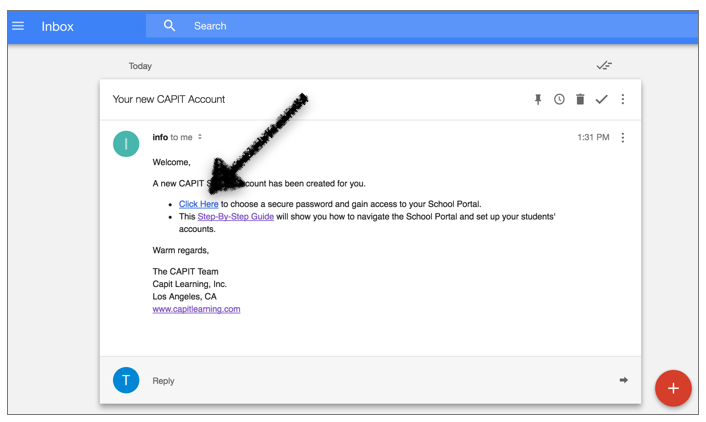706x422 pixels.
Task: Compose new email with red plus button
Action: 673,388
